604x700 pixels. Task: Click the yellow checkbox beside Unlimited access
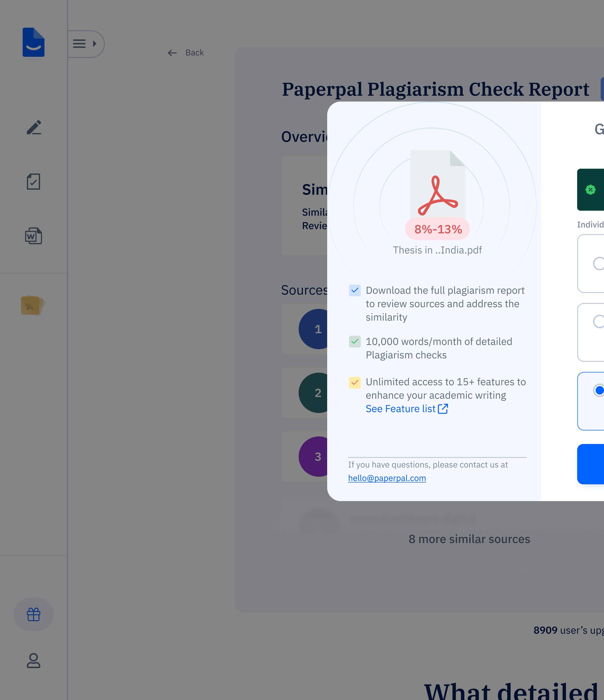[354, 383]
